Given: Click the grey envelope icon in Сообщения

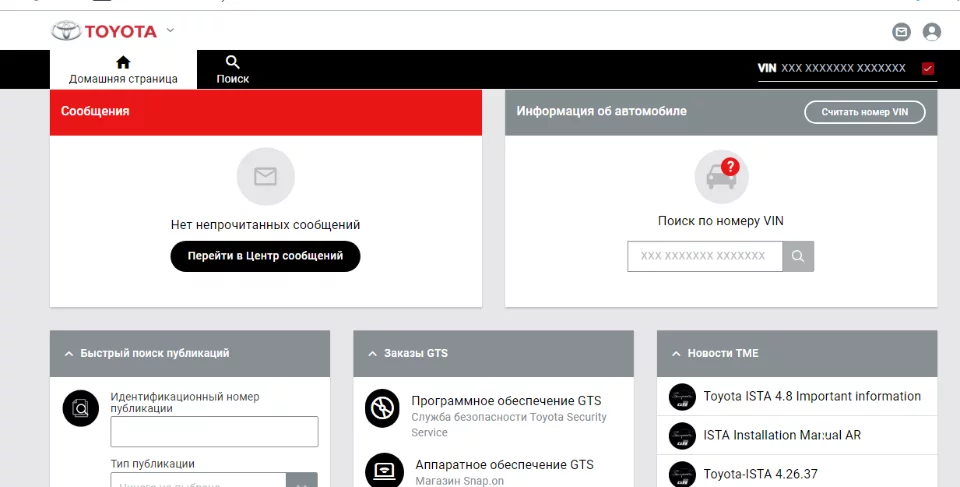Looking at the screenshot, I should [266, 176].
